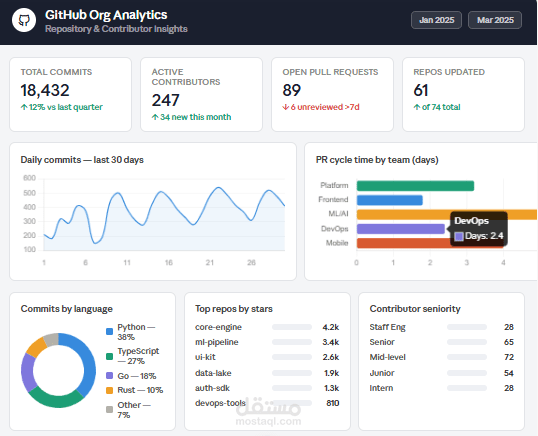Click the Commits by language heading
The image size is (538, 436).
[67, 309]
